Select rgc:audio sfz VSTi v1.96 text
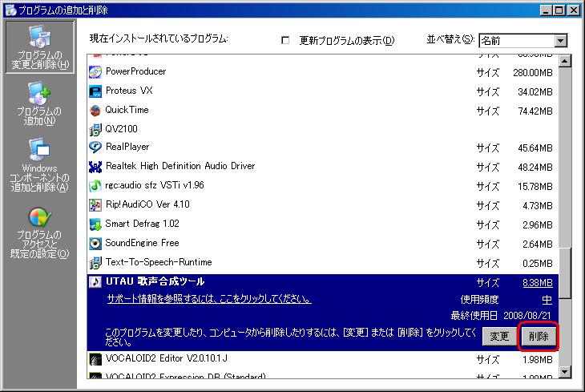Image resolution: width=585 pixels, height=392 pixels. pyautogui.click(x=155, y=185)
